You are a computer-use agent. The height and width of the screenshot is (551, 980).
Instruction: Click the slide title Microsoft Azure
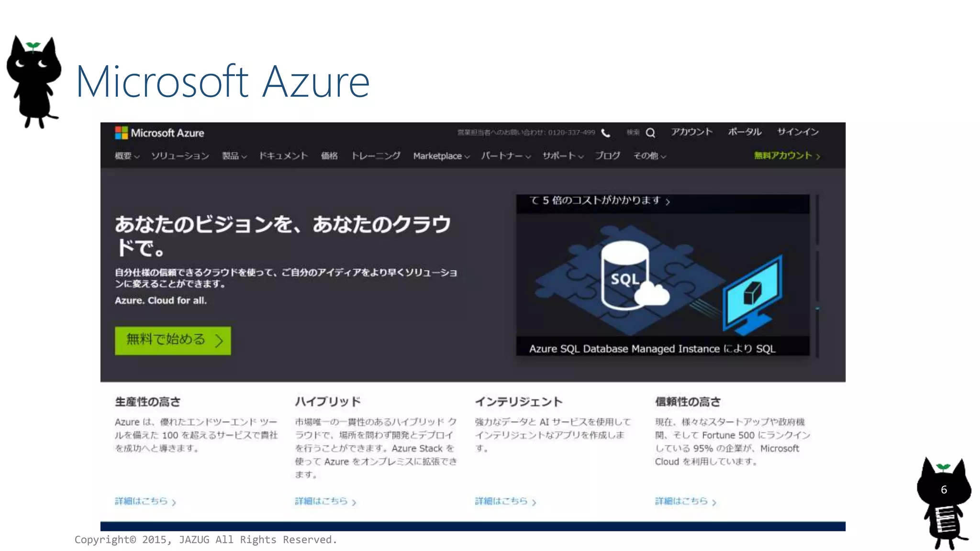pos(223,82)
